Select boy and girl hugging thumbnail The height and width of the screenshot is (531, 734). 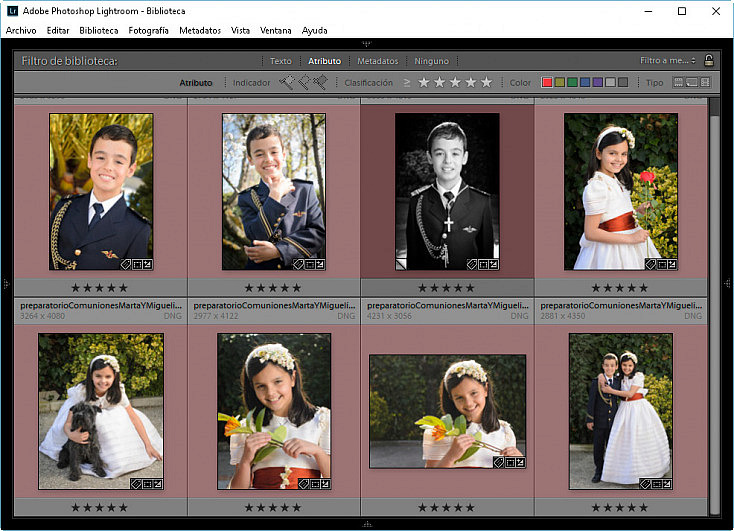[x=621, y=411]
